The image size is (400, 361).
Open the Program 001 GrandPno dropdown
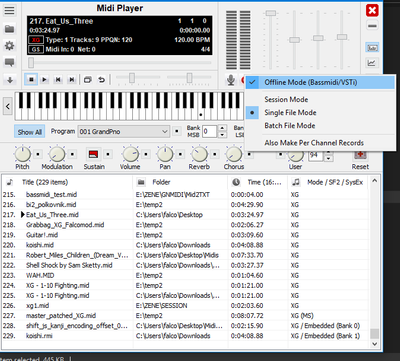tap(124, 132)
